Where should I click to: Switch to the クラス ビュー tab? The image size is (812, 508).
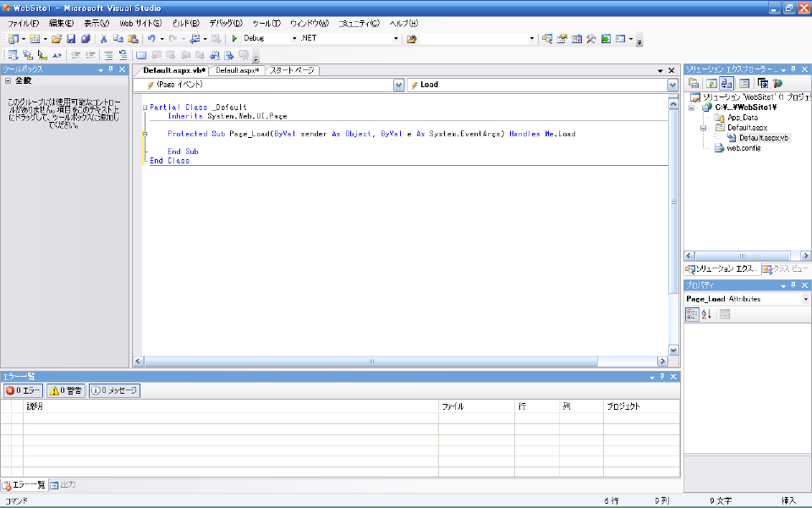pos(786,268)
